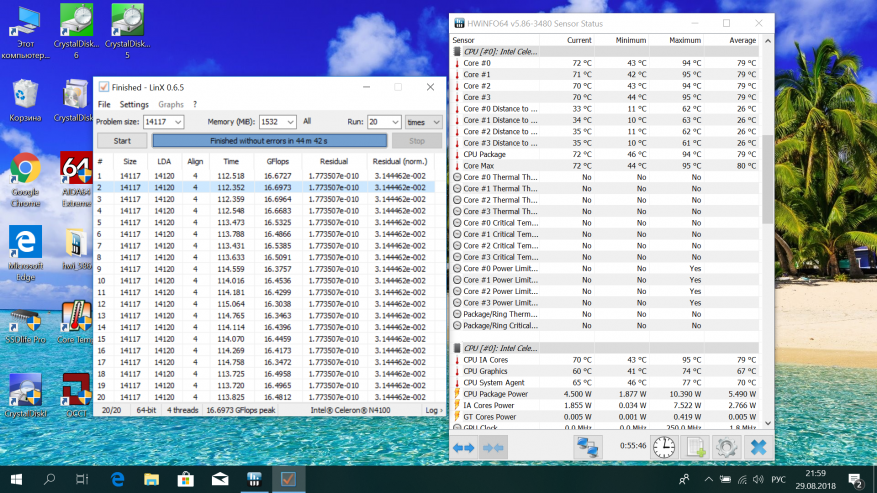Click GFlops column header in LinX
The width and height of the screenshot is (877, 493).
coord(277,161)
